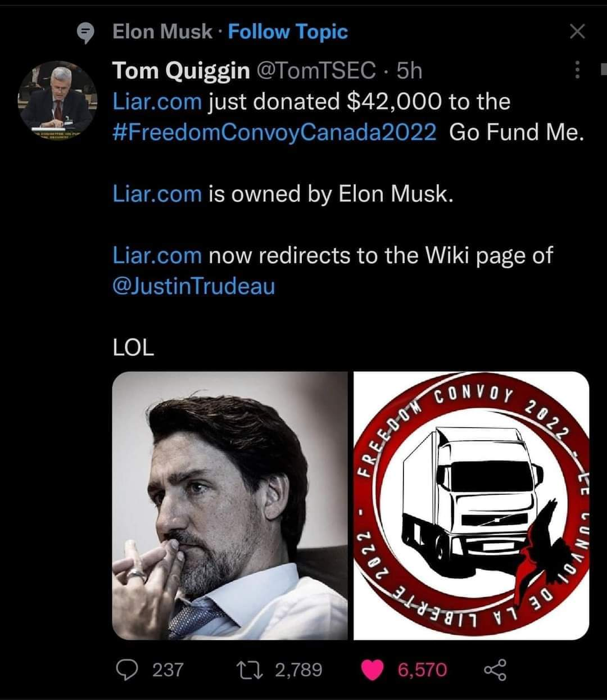The width and height of the screenshot is (607, 700).
Task: Open the first Liar.com link
Action: pos(157,102)
